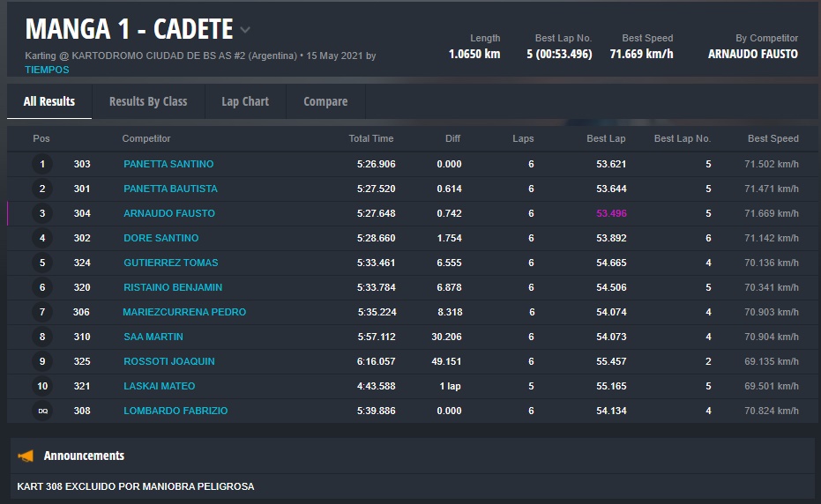Screen dimensions: 821x504
Task: Open competitor PANETTA SANTINO's profile
Action: (168, 164)
